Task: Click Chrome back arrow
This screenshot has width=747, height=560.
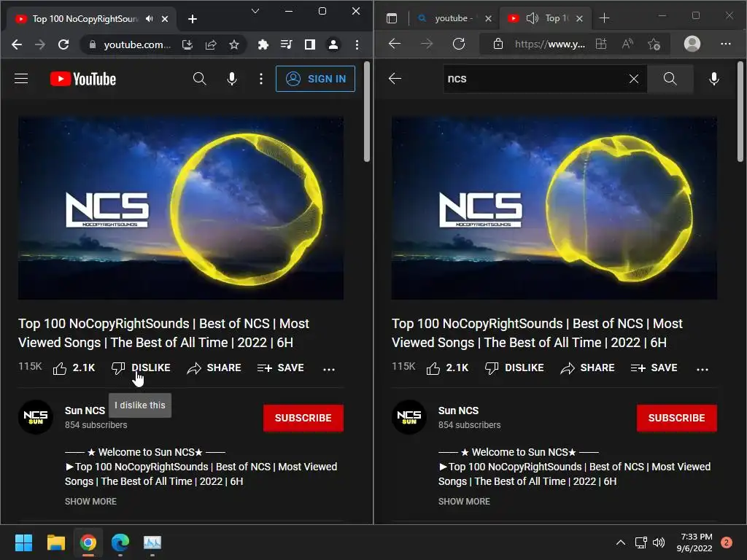Action: [17, 44]
